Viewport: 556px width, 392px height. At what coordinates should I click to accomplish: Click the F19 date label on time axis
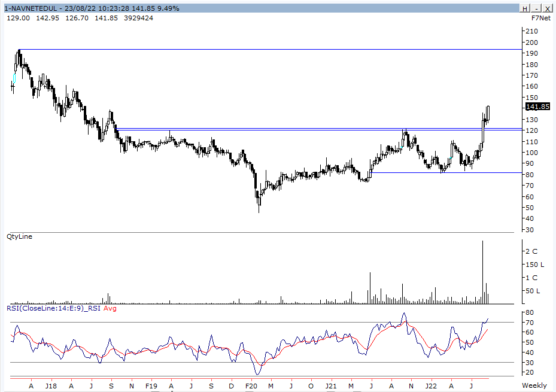(x=151, y=386)
